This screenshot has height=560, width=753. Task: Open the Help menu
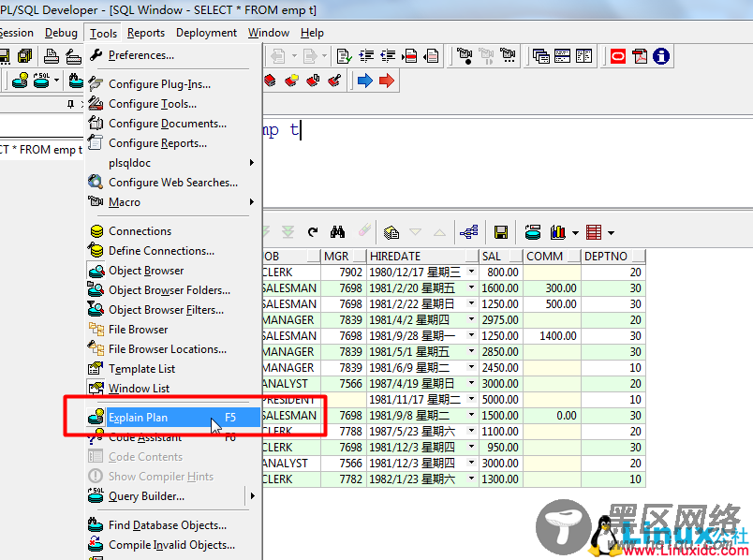pyautogui.click(x=312, y=33)
